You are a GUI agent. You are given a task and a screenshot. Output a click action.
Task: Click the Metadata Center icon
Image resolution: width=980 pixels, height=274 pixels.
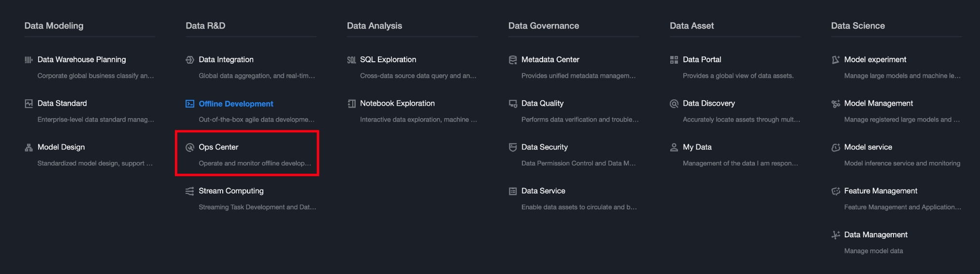click(513, 60)
